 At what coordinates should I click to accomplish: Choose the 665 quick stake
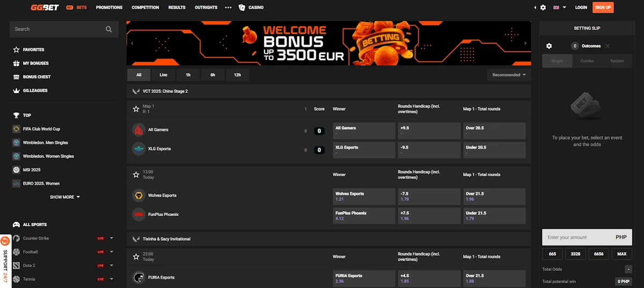tap(553, 254)
